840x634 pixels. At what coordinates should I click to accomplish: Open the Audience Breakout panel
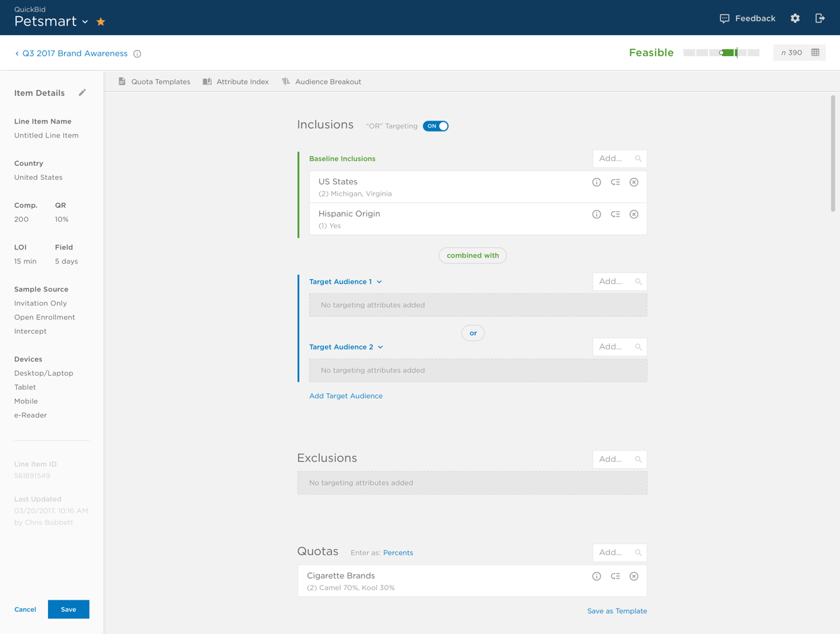tap(320, 81)
